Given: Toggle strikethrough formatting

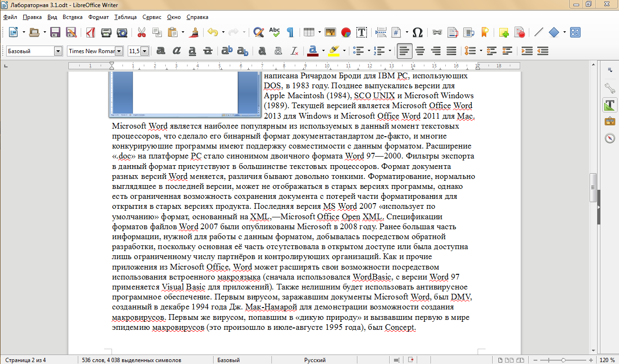Looking at the screenshot, I should [x=208, y=51].
